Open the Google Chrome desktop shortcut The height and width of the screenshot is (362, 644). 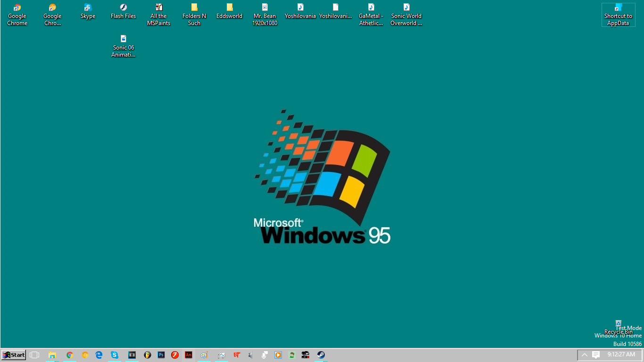(17, 15)
